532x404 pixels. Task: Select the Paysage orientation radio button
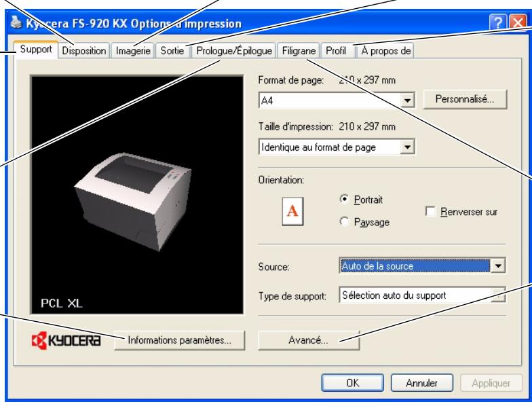[344, 221]
